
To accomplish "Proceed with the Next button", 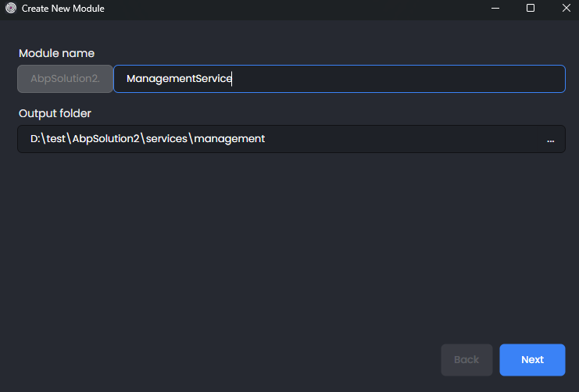I will (x=532, y=360).
